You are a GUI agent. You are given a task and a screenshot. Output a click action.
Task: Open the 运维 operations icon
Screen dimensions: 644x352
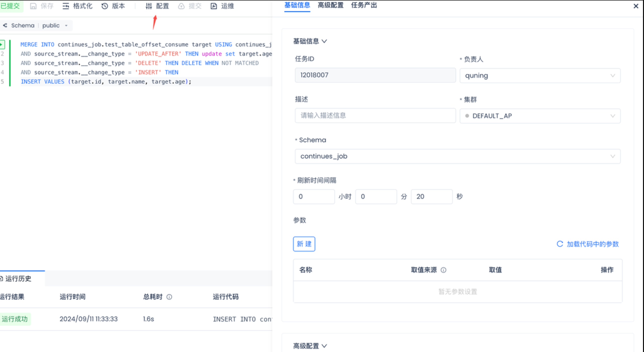coord(214,6)
